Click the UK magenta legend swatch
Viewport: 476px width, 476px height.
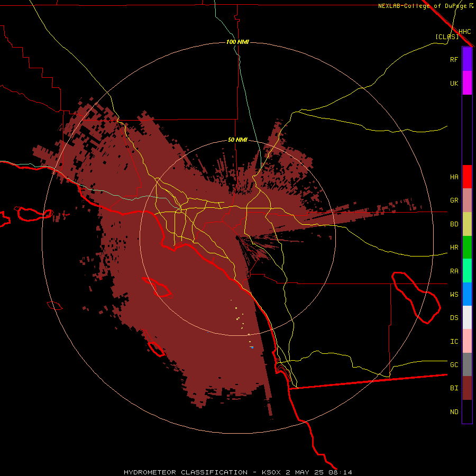pos(467,83)
